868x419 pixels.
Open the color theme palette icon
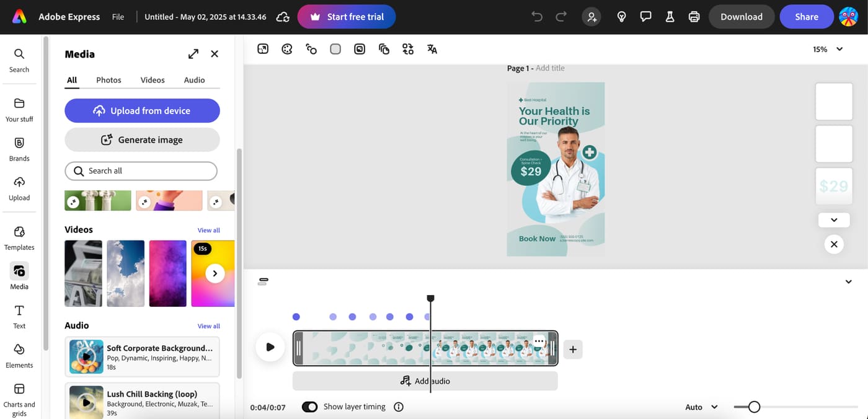pyautogui.click(x=287, y=49)
